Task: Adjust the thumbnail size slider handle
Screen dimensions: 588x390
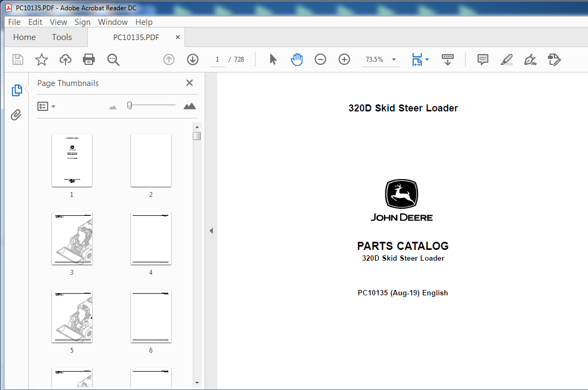Action: [x=129, y=105]
